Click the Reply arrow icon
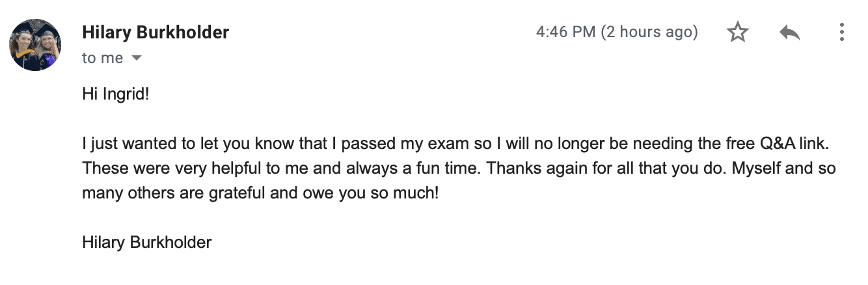Screen dimensions: 868x285 pos(789,32)
